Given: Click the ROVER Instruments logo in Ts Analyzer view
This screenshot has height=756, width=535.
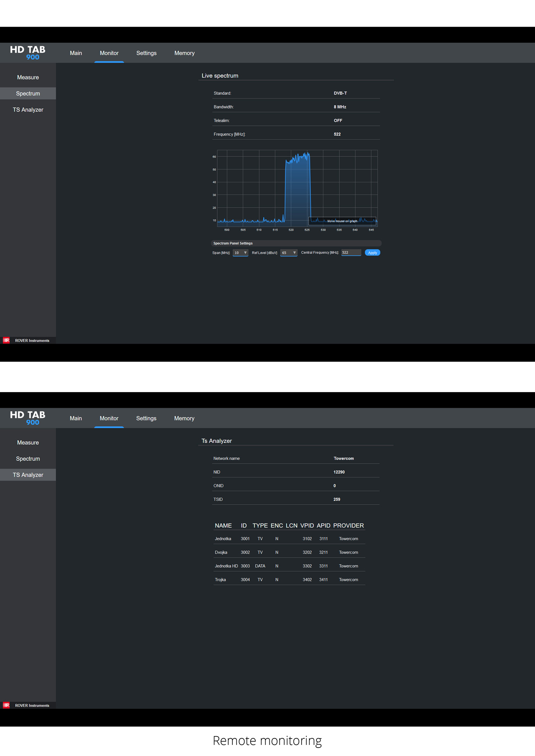Looking at the screenshot, I should click(27, 705).
